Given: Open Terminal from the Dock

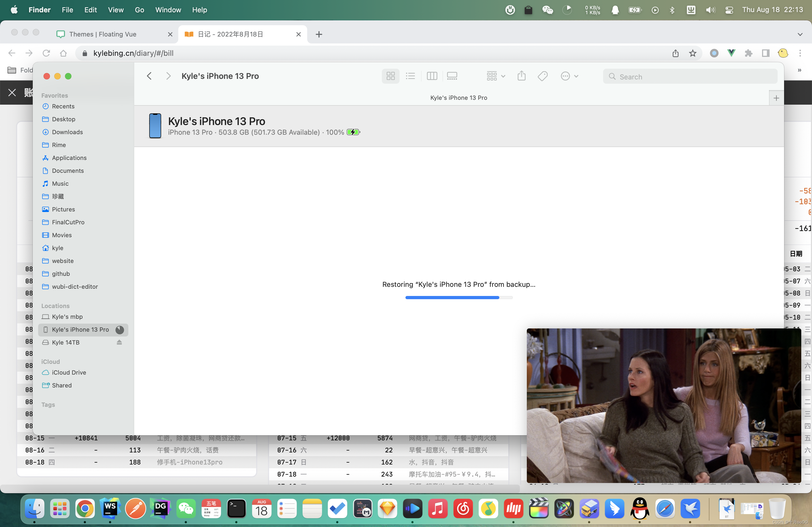Looking at the screenshot, I should (236, 508).
